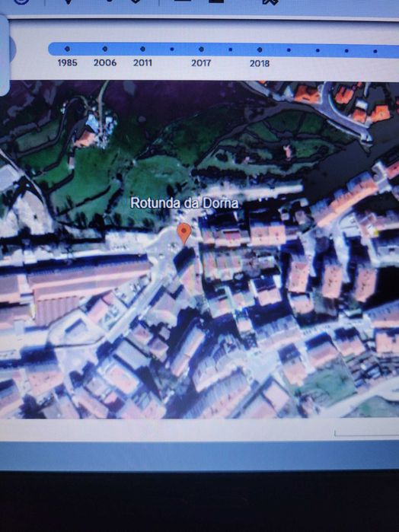Select last visible dot on timeline bar
The width and height of the screenshot is (399, 532).
[375, 51]
